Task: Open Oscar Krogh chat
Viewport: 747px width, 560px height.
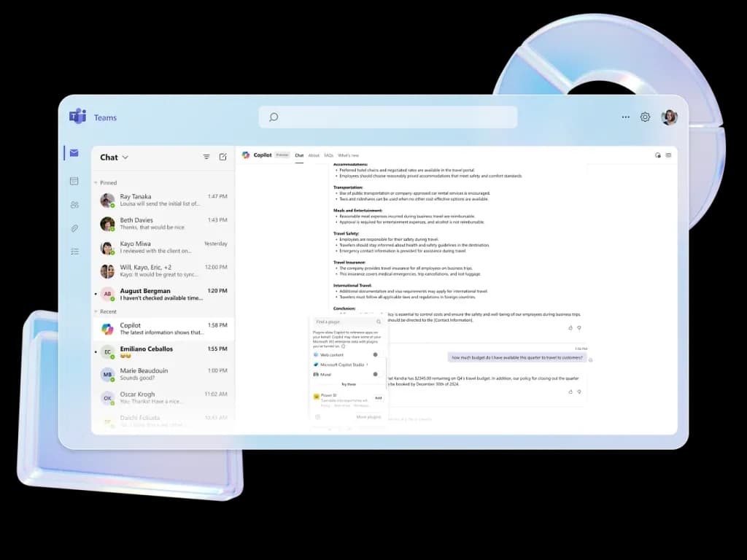Action: 163,397
